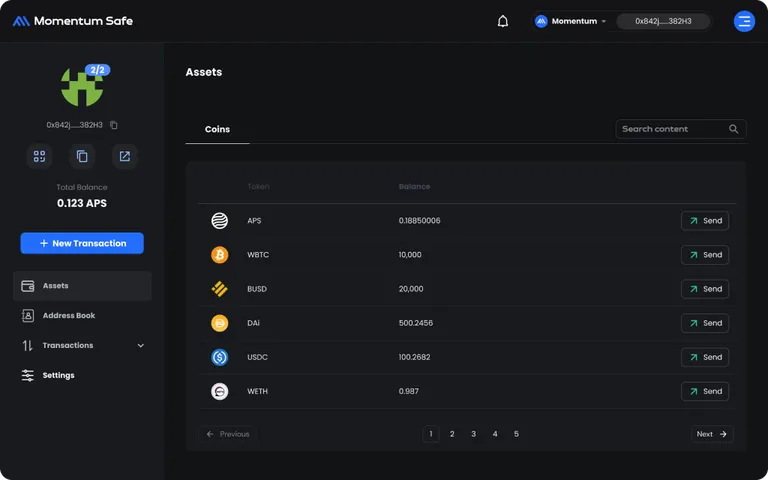Copy address using the icon beside 0x842j...382H3
The image size is (768, 480).
tap(114, 125)
